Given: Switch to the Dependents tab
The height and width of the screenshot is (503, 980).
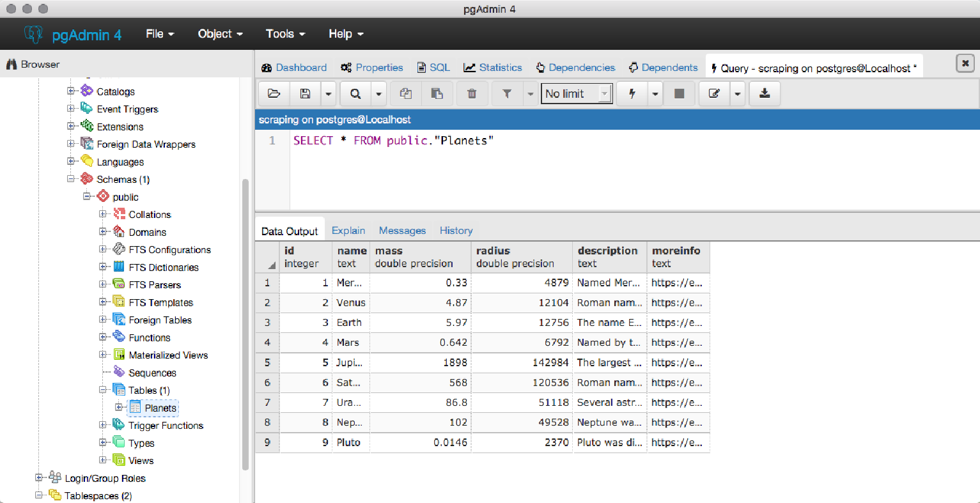Looking at the screenshot, I should pyautogui.click(x=664, y=68).
